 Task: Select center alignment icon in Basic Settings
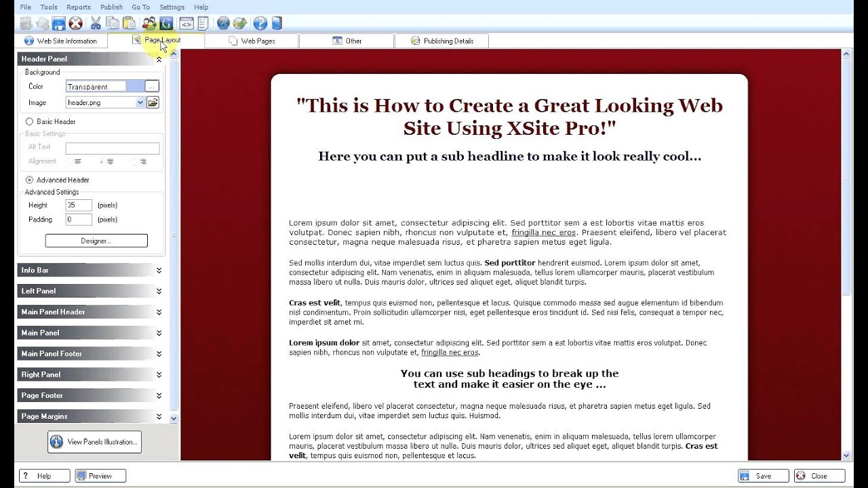tap(110, 161)
